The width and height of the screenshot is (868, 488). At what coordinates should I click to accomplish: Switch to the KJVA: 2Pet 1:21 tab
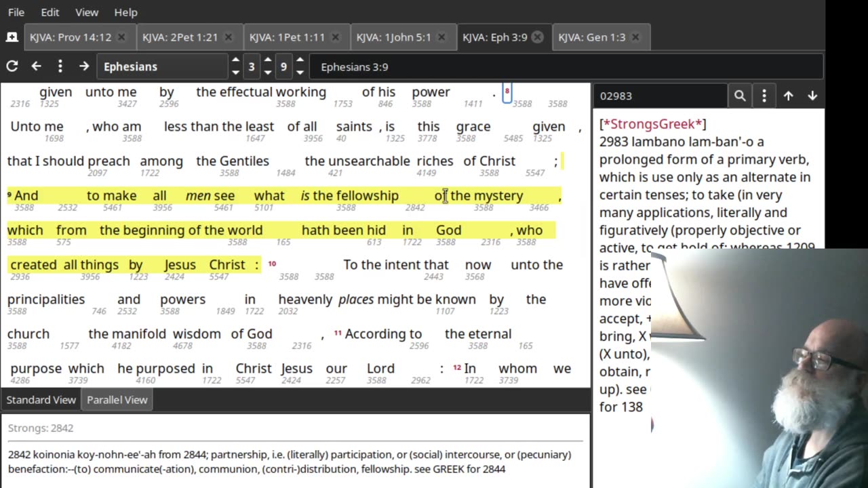coord(179,37)
